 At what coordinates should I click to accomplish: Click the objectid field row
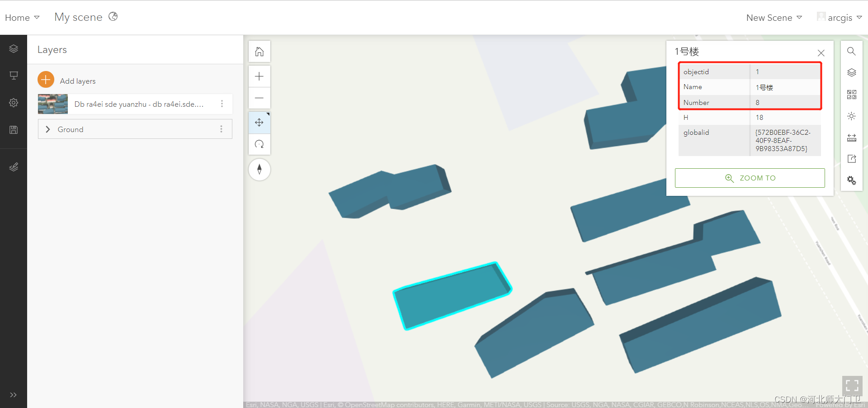tap(750, 72)
